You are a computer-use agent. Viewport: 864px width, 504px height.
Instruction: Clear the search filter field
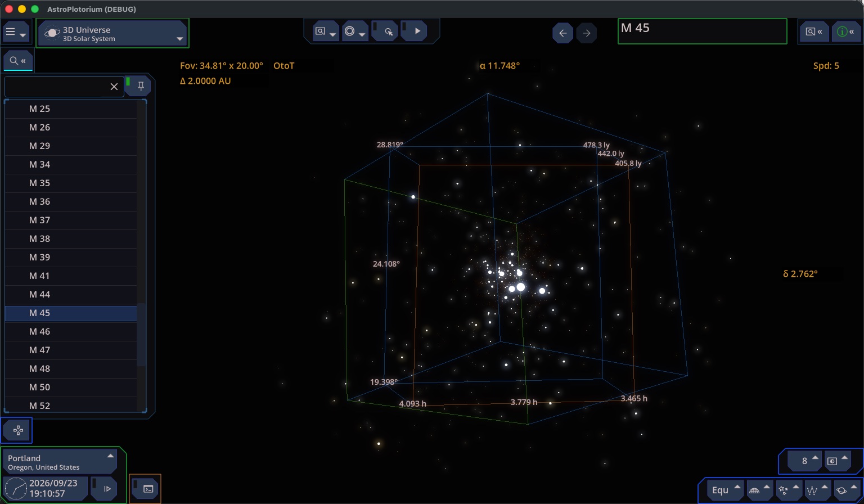(x=114, y=87)
